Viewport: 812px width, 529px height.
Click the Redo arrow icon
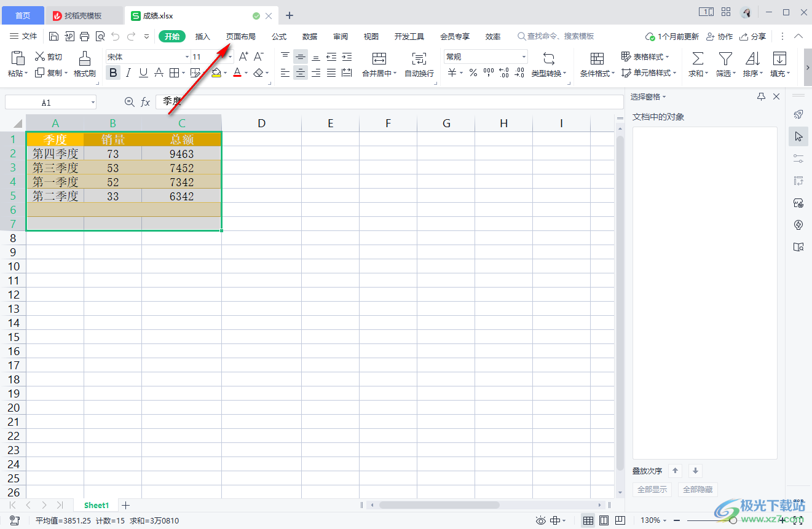click(x=131, y=36)
